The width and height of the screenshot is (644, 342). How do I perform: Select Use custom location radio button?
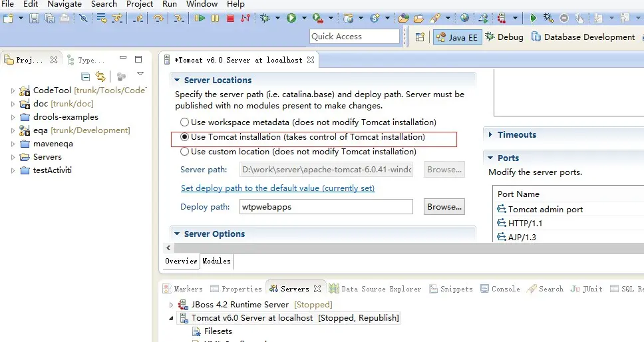(x=184, y=152)
